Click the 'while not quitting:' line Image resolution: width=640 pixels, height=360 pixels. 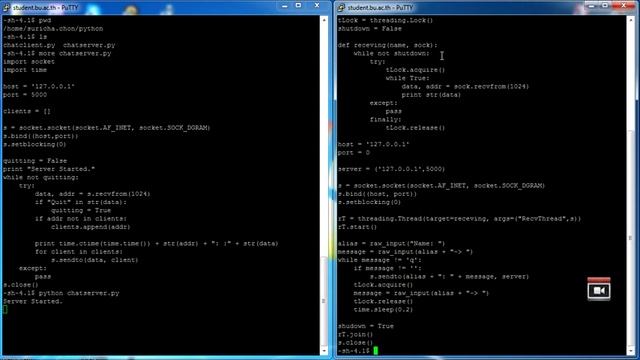pyautogui.click(x=41, y=178)
